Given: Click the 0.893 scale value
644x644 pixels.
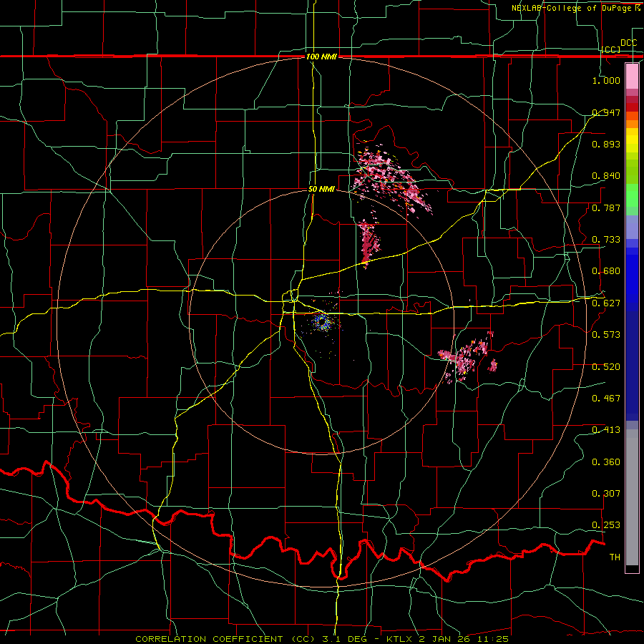Looking at the screenshot, I should 606,144.
